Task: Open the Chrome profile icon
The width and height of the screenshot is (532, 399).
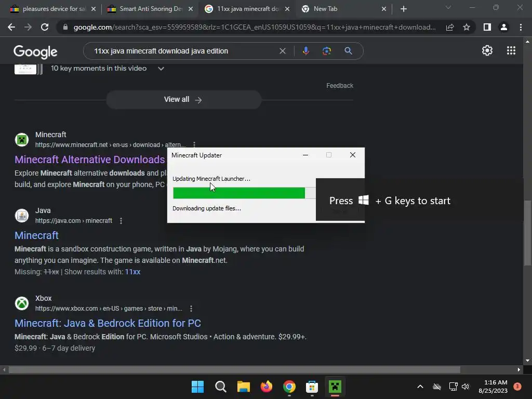Action: [504, 27]
